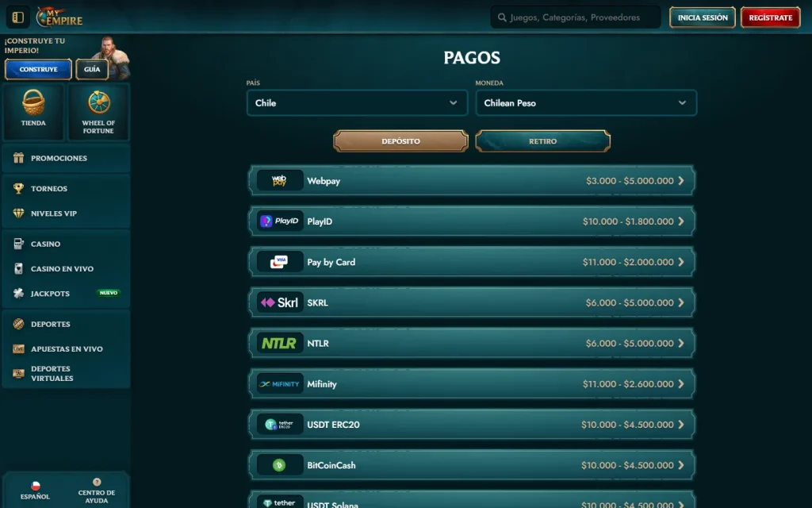Viewport: 812px width, 508px height.
Task: Click the Nuevo badge beside Jackpots
Action: [108, 293]
